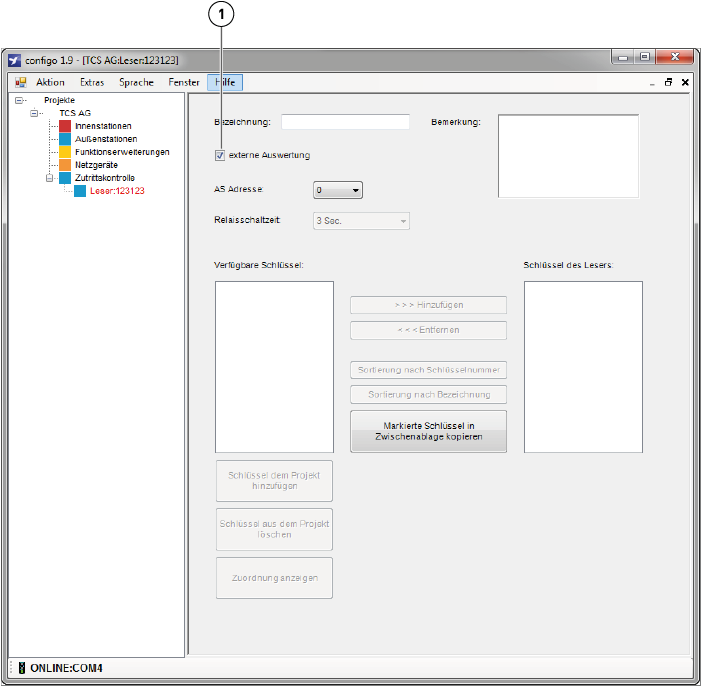The width and height of the screenshot is (701, 687).
Task: Click the red Innenstationen icon
Action: (x=66, y=126)
